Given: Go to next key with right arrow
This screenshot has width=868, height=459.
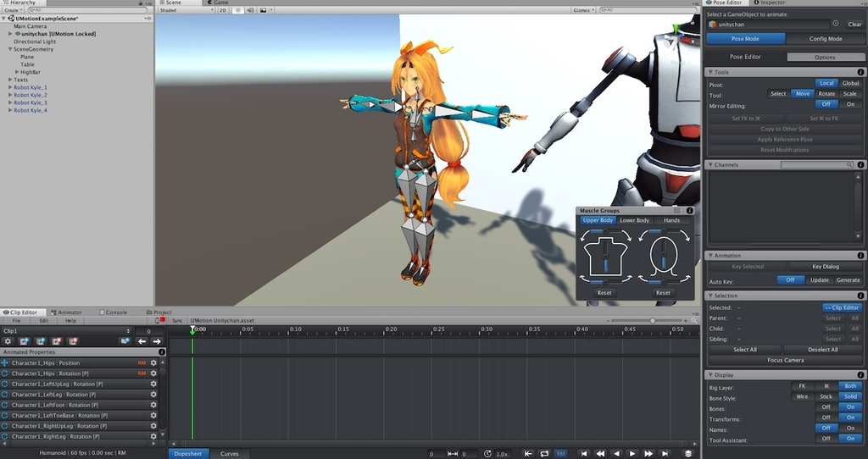Looking at the screenshot, I should tap(157, 341).
